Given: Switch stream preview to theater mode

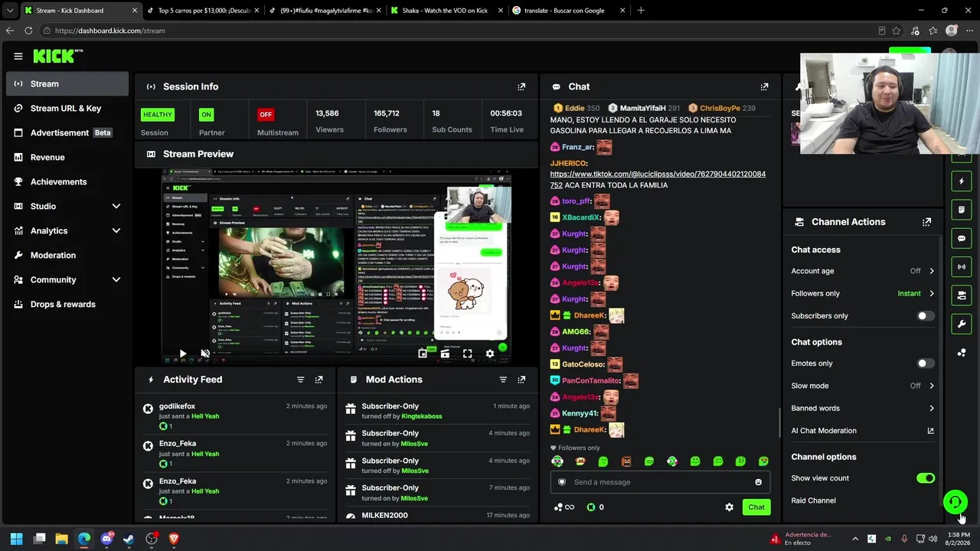Looking at the screenshot, I should 445,354.
